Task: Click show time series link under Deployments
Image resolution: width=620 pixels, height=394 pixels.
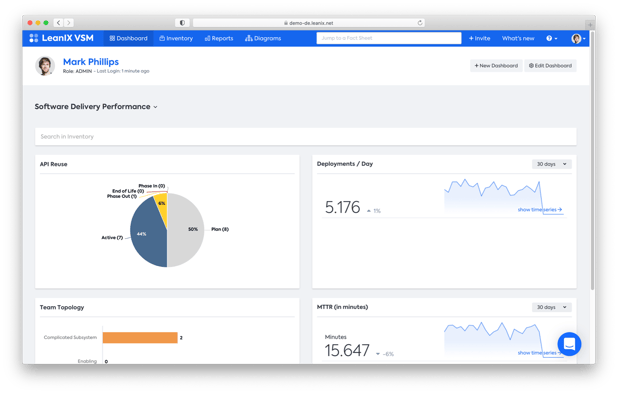Action: [x=540, y=210]
